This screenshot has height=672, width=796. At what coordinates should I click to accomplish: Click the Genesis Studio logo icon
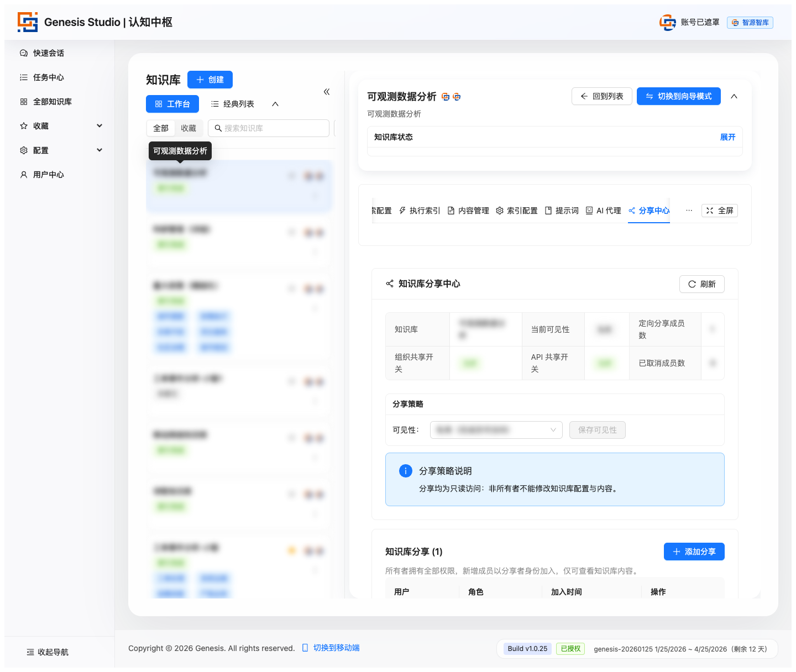click(x=28, y=22)
